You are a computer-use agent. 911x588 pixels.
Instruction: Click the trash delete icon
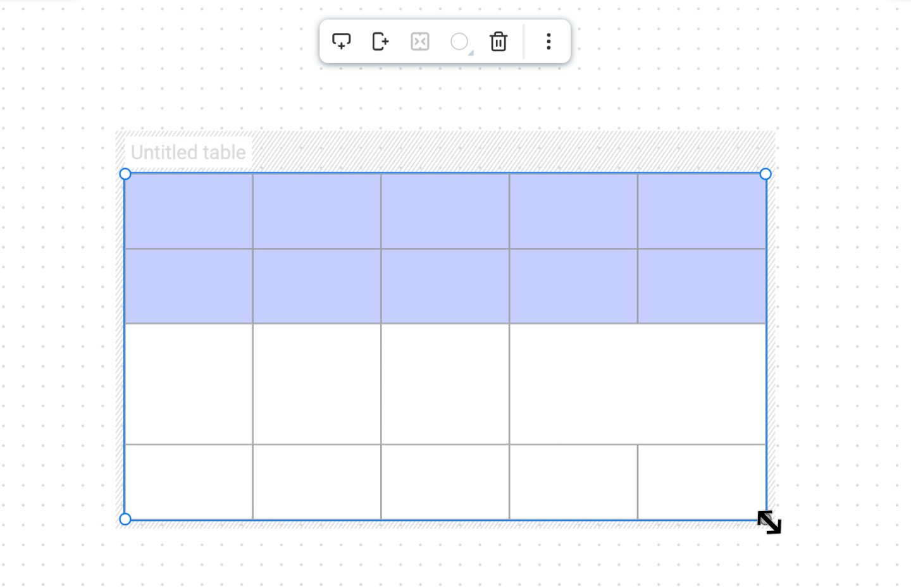point(499,42)
